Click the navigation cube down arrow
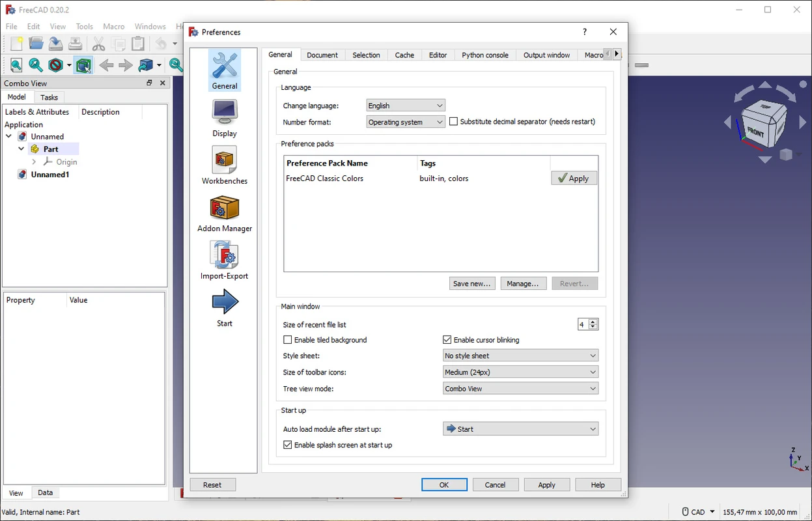 765,159
